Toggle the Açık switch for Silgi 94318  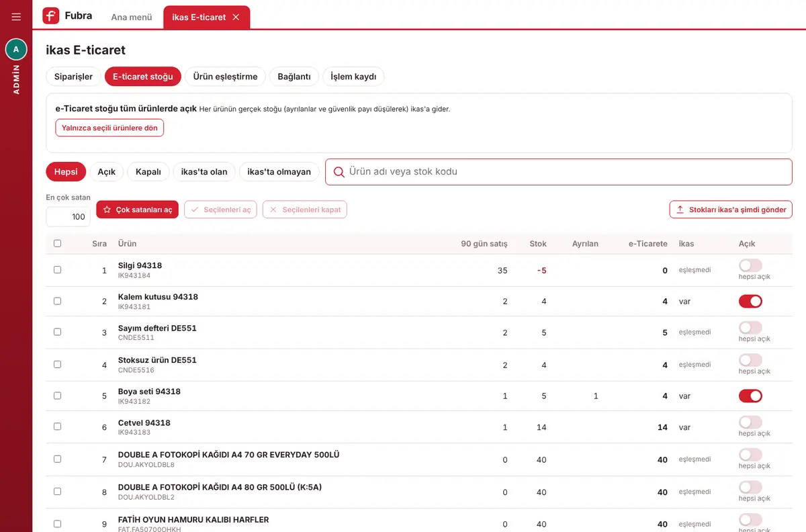pyautogui.click(x=750, y=265)
